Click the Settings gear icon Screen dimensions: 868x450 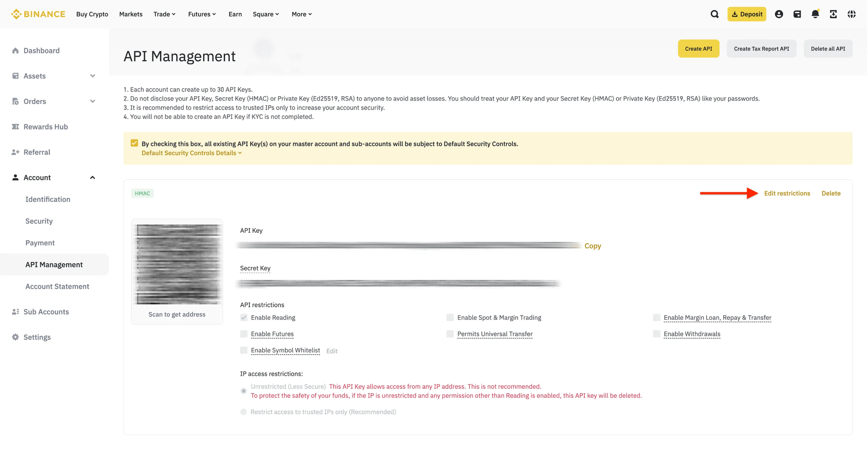point(16,337)
